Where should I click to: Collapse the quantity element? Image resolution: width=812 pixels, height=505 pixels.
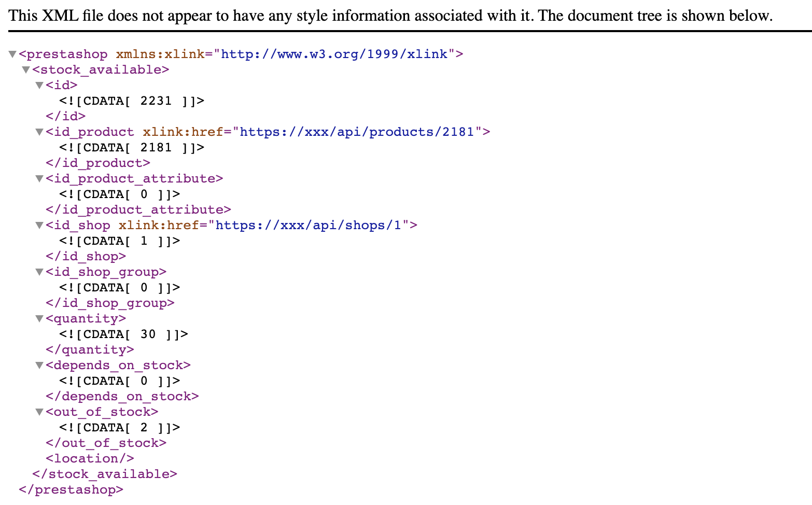(39, 318)
